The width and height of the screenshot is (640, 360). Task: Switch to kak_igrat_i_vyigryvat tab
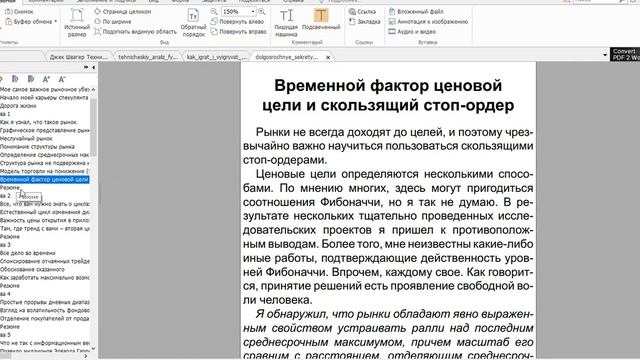point(216,57)
